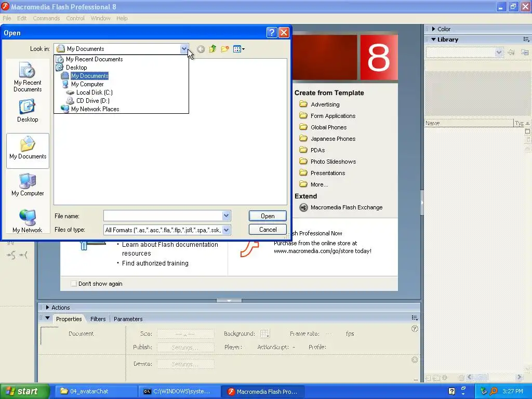Click the Open button
This screenshot has width=532, height=399.
tap(268, 216)
